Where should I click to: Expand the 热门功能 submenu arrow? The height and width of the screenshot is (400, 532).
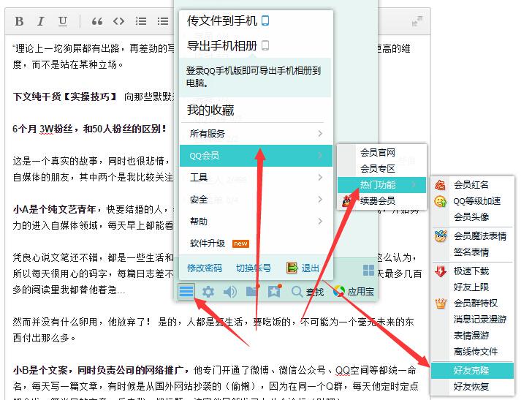[x=414, y=185]
